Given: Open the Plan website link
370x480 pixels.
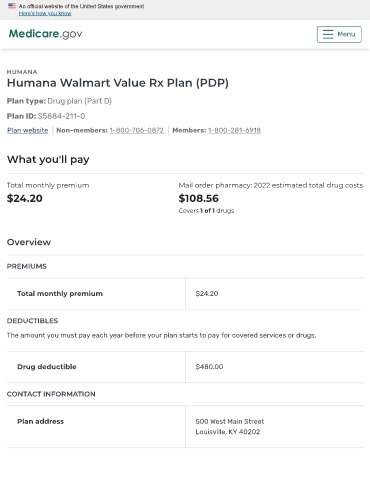Looking at the screenshot, I should (x=28, y=130).
